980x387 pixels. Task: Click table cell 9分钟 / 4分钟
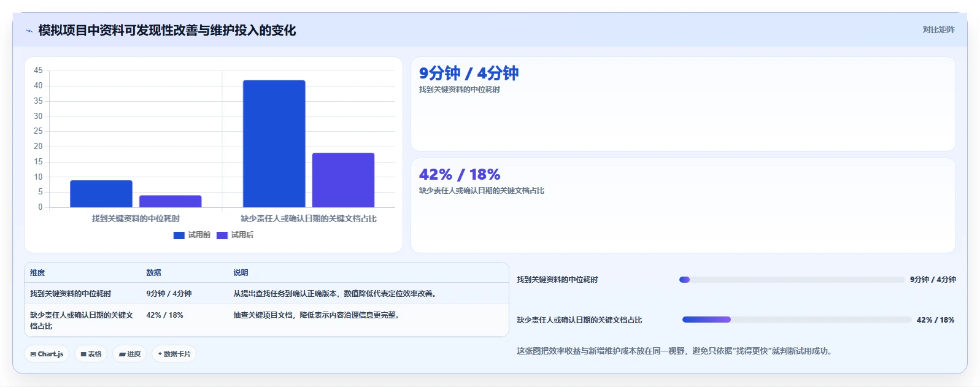169,294
